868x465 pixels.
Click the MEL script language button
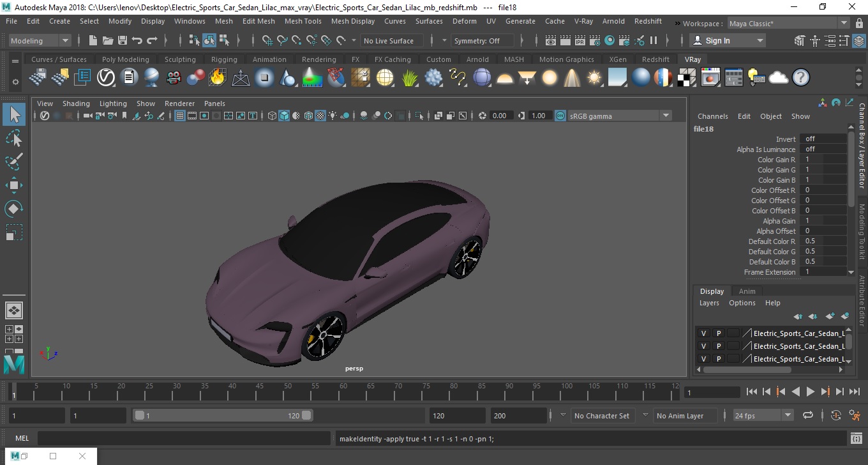(22, 438)
